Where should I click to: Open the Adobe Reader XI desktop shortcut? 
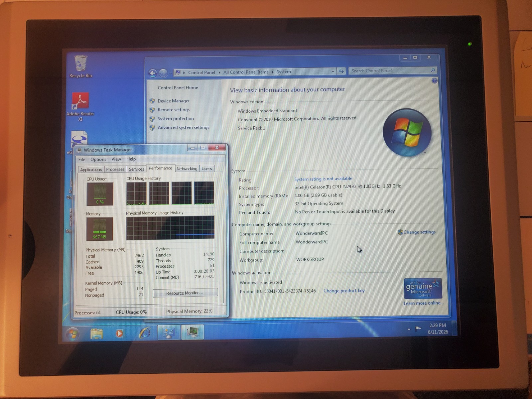point(80,106)
